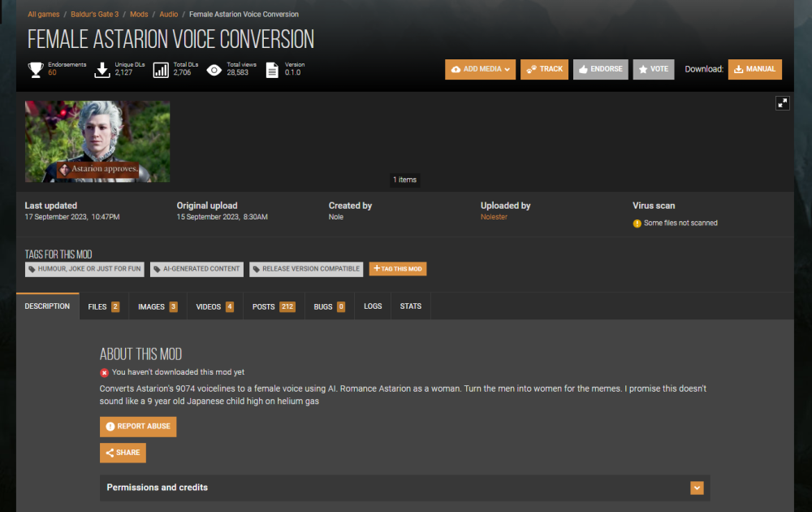Image resolution: width=812 pixels, height=512 pixels.
Task: Click the Tag This Mod button
Action: 397,269
